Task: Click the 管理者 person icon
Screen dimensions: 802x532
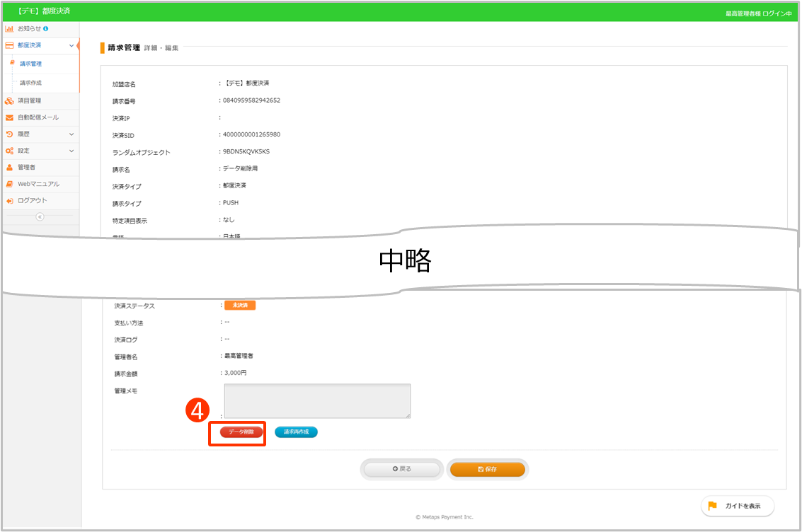Action: (9, 168)
